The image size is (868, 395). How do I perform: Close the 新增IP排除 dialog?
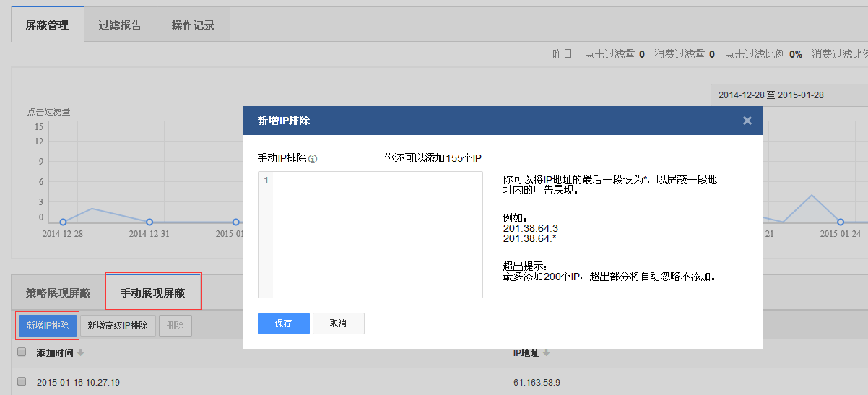pyautogui.click(x=747, y=121)
